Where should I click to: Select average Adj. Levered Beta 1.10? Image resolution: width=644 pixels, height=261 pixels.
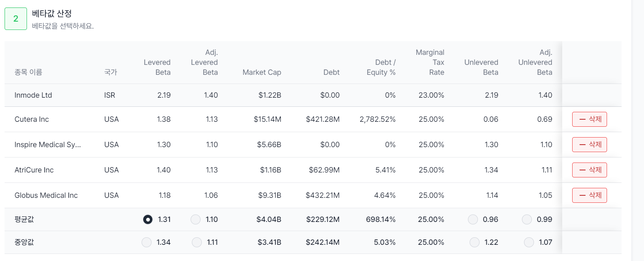coord(196,219)
